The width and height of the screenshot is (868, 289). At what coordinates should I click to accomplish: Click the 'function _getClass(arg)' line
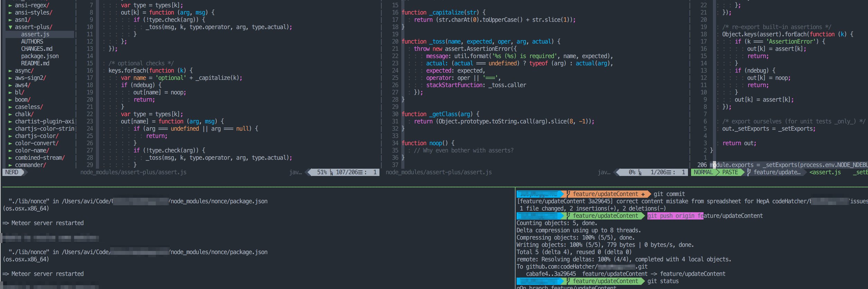tap(440, 114)
